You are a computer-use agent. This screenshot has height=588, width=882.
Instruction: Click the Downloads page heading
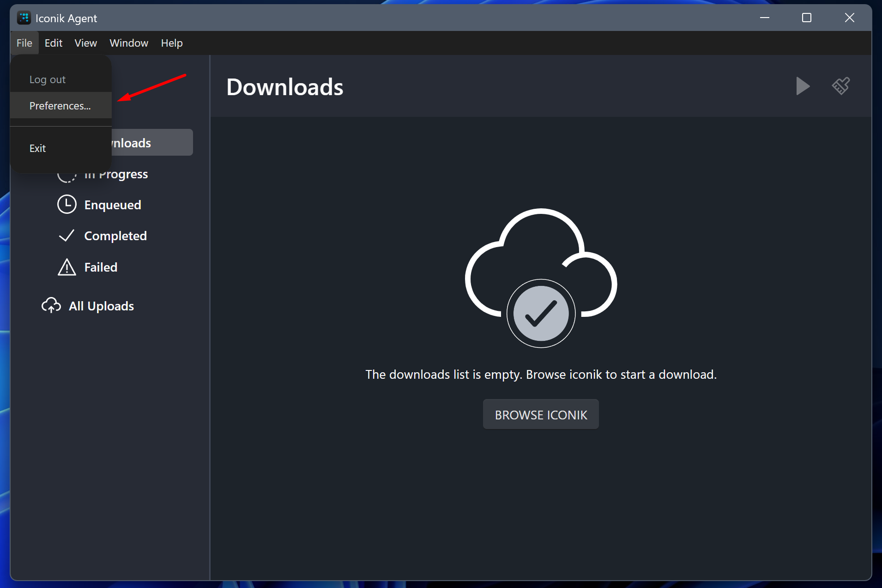click(x=285, y=87)
